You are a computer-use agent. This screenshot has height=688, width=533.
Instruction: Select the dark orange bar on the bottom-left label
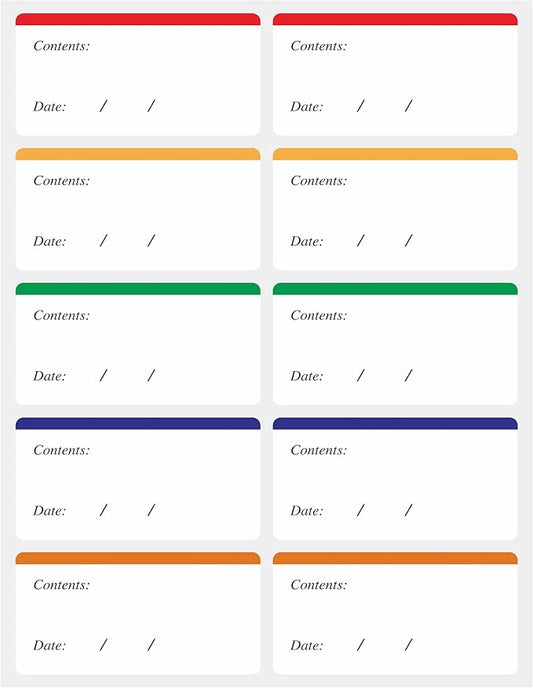[x=138, y=558]
